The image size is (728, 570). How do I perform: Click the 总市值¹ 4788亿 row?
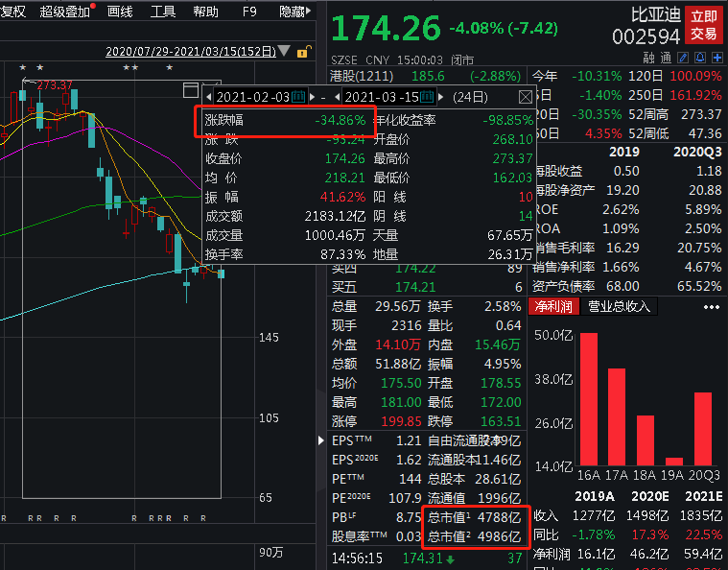pyautogui.click(x=474, y=517)
